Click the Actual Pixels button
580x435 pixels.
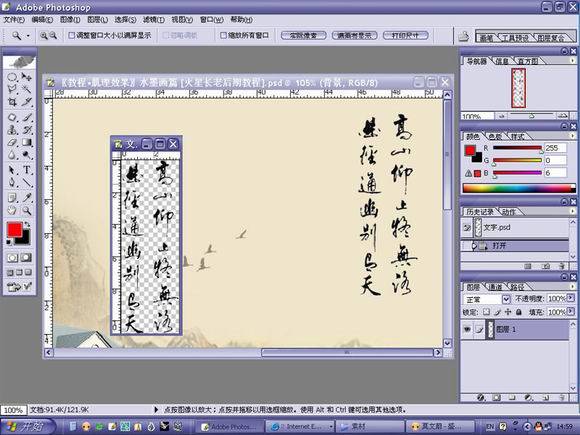[x=303, y=36]
